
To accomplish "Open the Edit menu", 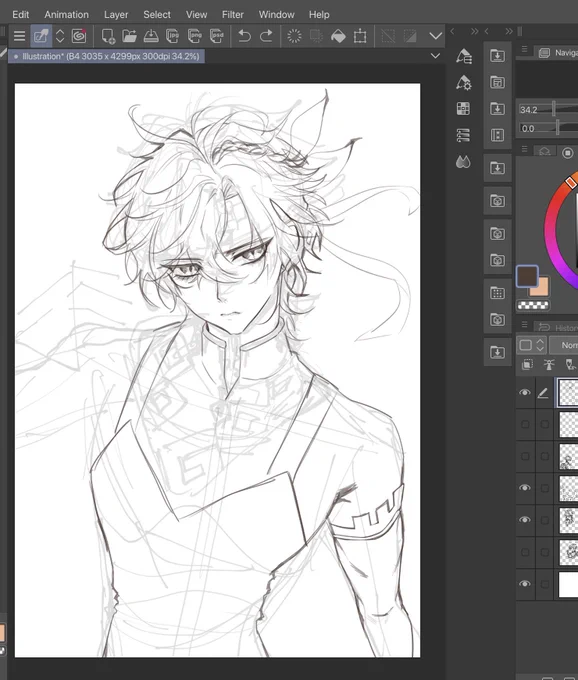I will click(20, 14).
